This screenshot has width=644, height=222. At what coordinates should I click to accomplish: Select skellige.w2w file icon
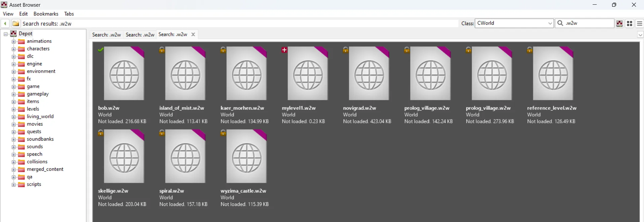[124, 156]
